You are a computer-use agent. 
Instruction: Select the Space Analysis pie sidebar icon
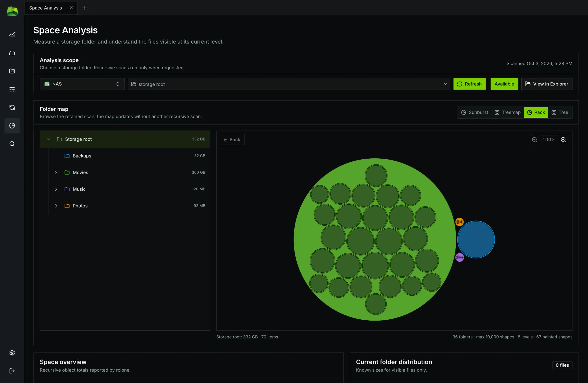[x=12, y=126]
